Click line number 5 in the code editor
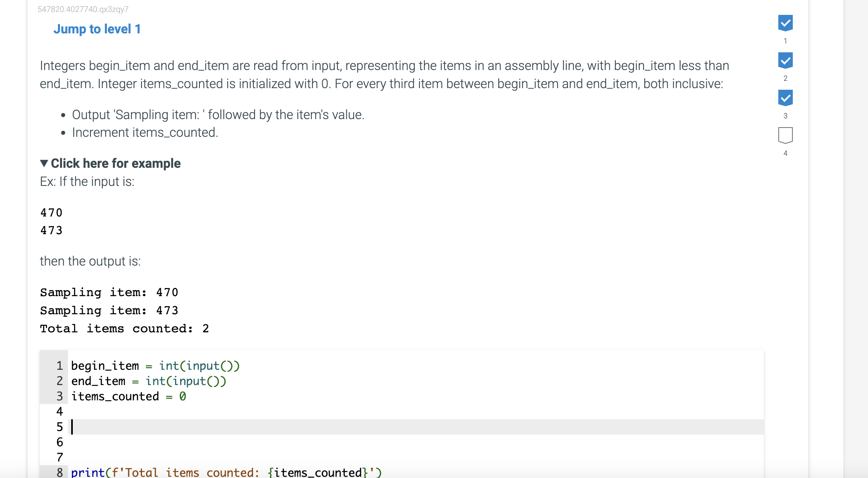This screenshot has height=478, width=868. 60,426
